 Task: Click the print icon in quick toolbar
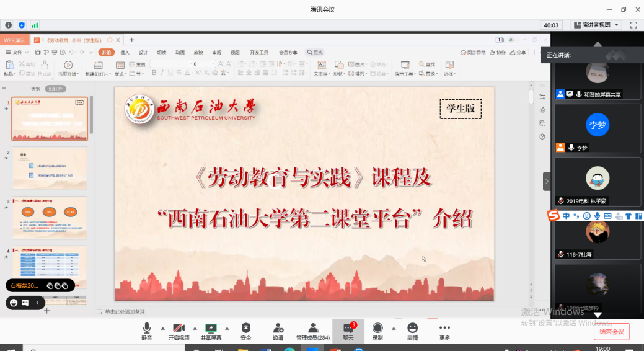(x=54, y=52)
